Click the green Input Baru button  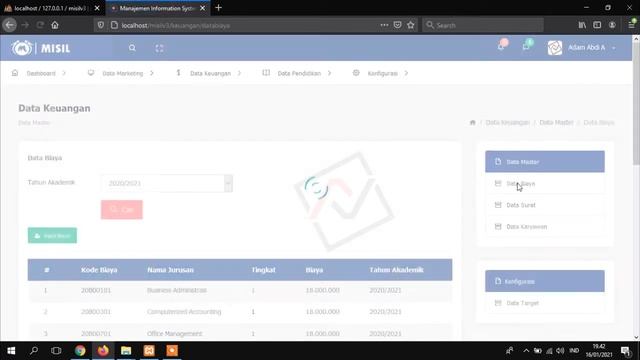[52, 236]
